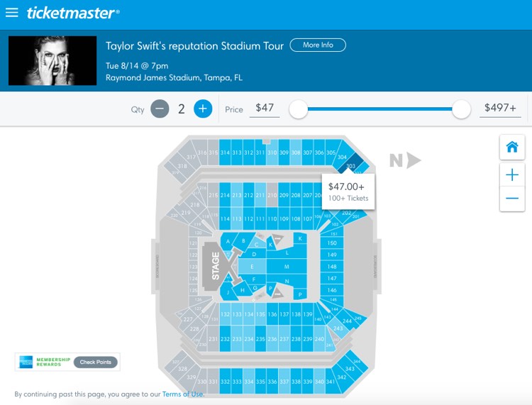
Task: Click the Ticketmaster logo
Action: 73,13
